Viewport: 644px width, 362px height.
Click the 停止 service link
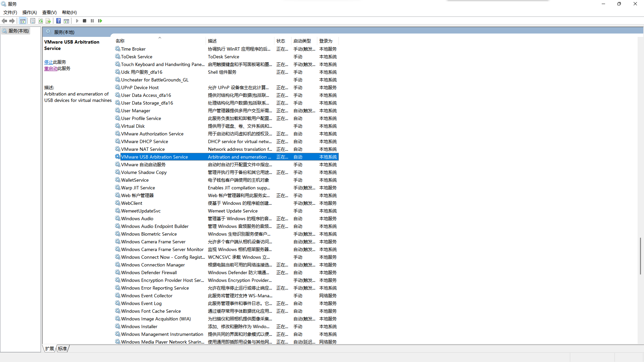pyautogui.click(x=49, y=62)
